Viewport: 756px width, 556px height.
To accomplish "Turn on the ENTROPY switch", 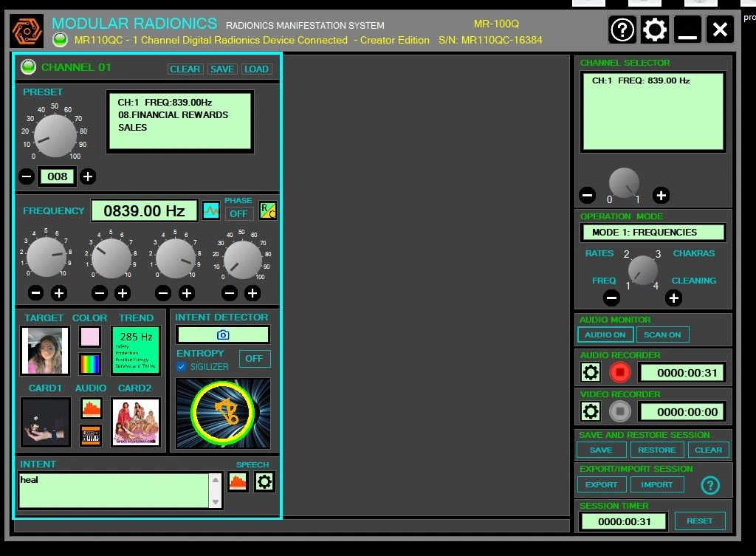I will click(x=254, y=358).
